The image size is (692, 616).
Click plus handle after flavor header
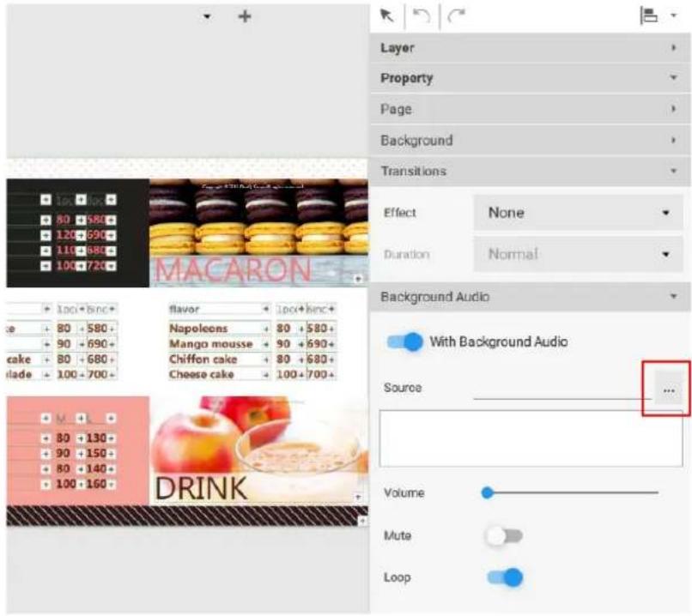click(x=265, y=309)
